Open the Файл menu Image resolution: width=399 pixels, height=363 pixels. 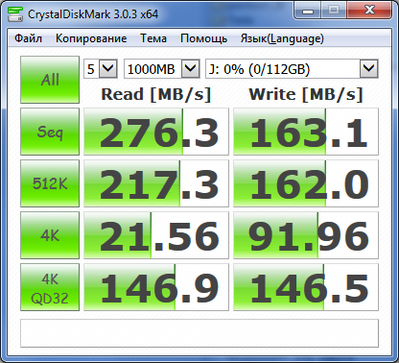coord(28,38)
